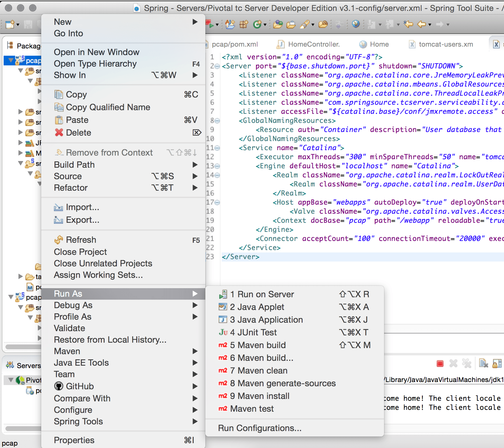Click the Run on Server icon

pos(223,294)
